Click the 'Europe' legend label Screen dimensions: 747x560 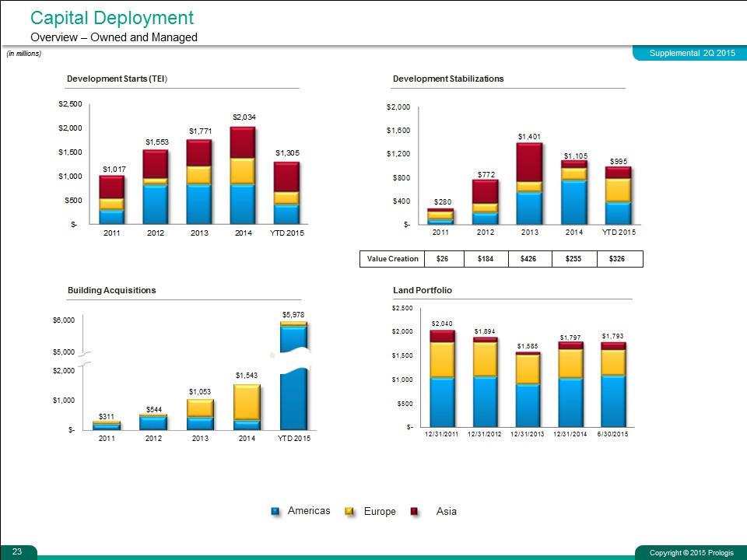coord(380,511)
